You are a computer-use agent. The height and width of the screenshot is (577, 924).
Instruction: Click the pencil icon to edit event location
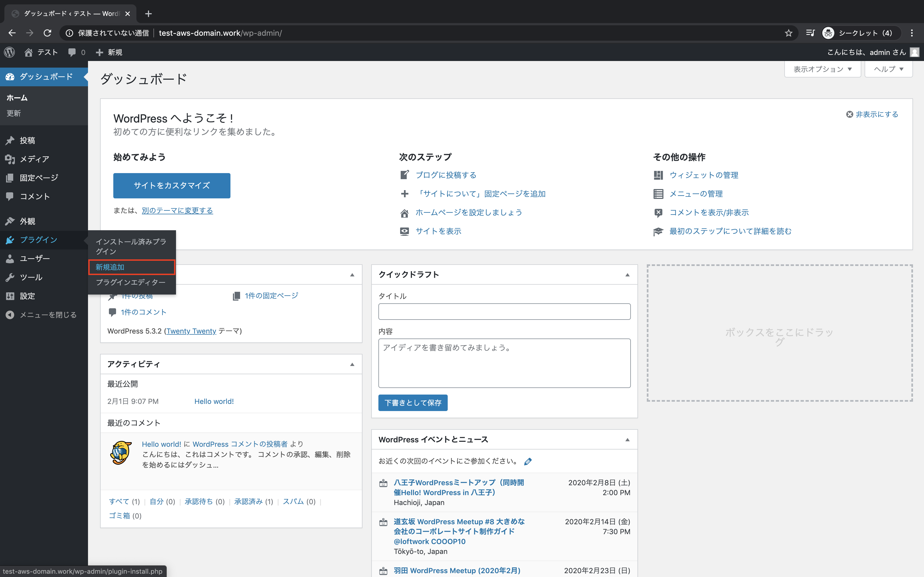pyautogui.click(x=528, y=462)
